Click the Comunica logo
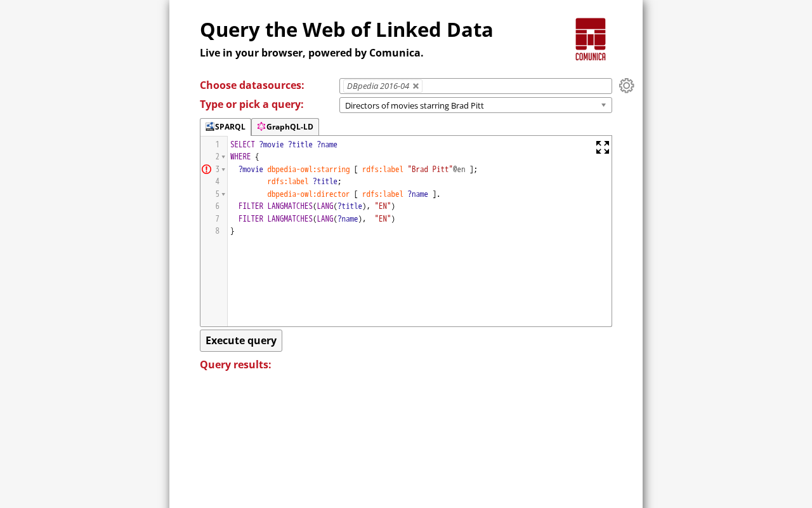This screenshot has height=508, width=812. click(591, 39)
